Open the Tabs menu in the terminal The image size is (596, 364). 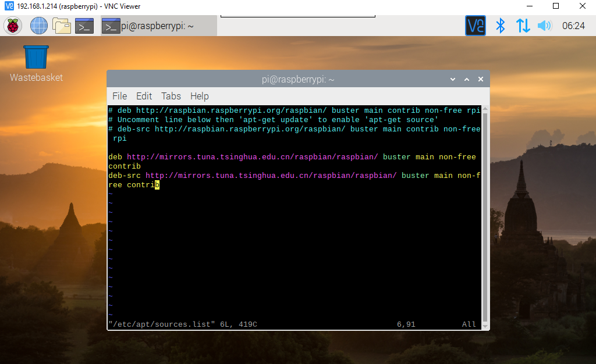pyautogui.click(x=171, y=96)
